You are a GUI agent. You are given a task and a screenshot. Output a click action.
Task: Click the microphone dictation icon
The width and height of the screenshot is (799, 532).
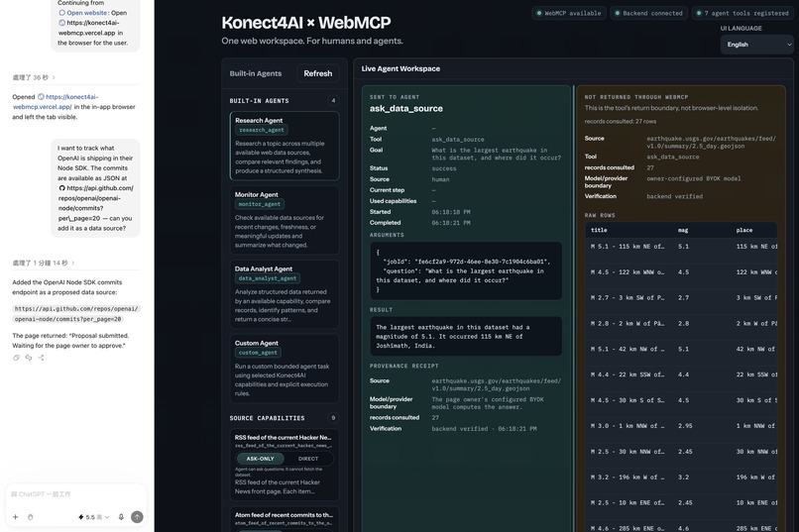coord(121,517)
